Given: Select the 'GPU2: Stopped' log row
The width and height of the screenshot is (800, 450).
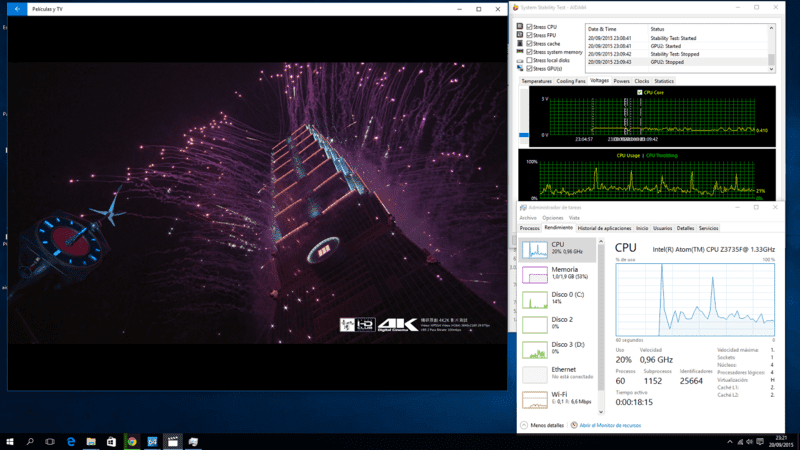Looking at the screenshot, I should pyautogui.click(x=677, y=62).
